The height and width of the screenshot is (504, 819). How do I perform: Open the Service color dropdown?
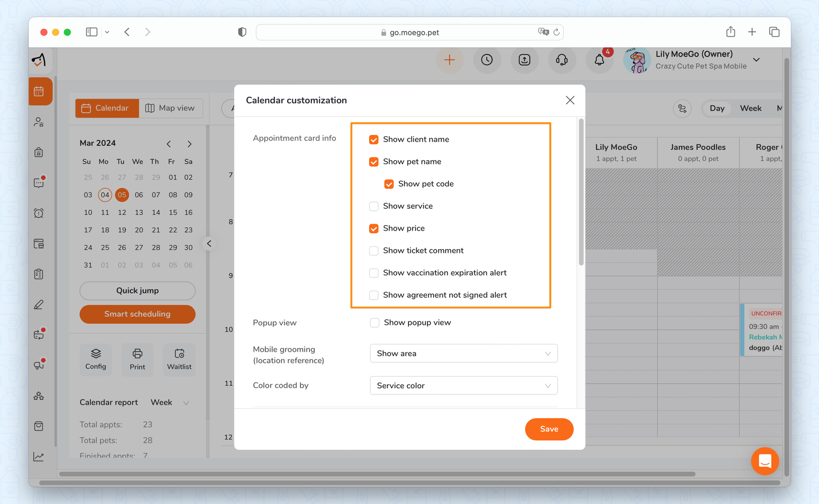[463, 385]
